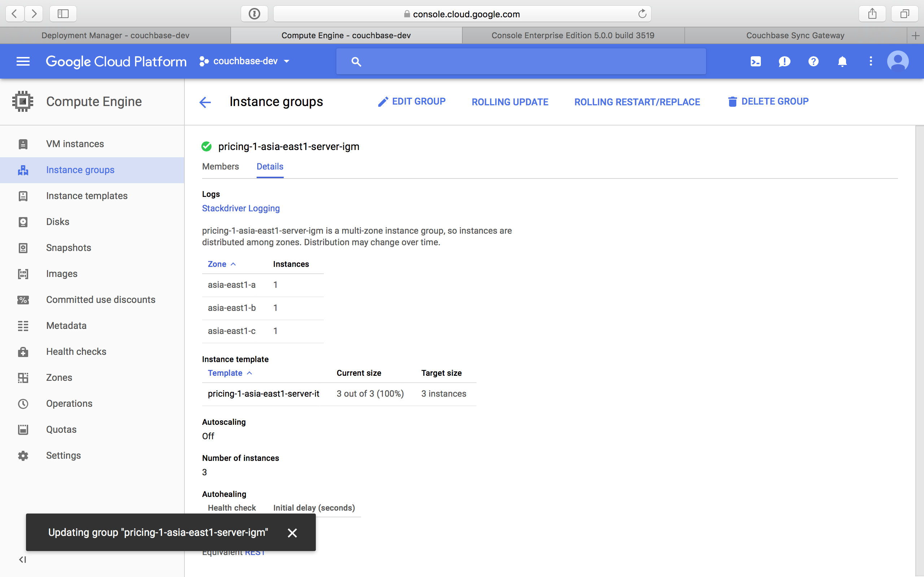Switch to the Members tab
Screen dimensions: 924x577
click(220, 166)
